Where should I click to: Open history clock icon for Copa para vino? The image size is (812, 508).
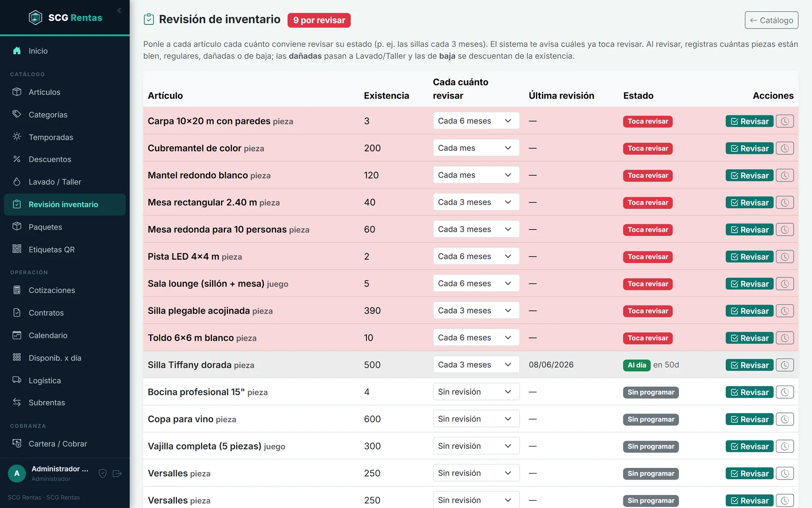(x=785, y=420)
